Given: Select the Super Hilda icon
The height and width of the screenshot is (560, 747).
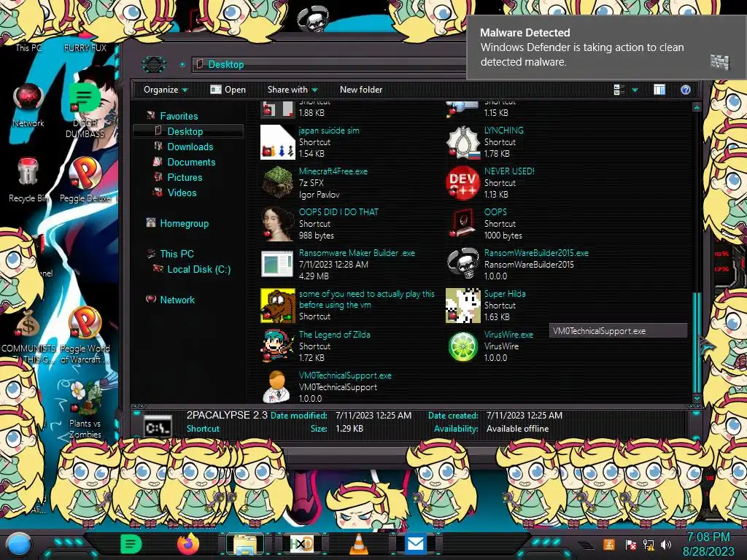Looking at the screenshot, I should pyautogui.click(x=462, y=306).
